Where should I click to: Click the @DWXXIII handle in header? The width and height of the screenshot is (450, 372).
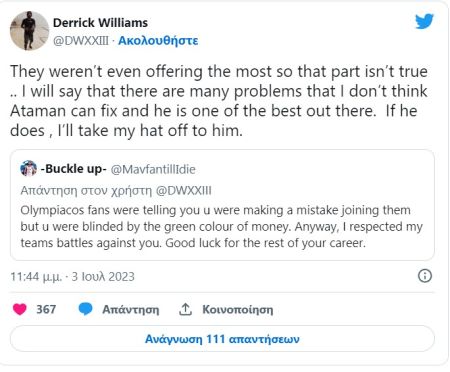coord(81,41)
